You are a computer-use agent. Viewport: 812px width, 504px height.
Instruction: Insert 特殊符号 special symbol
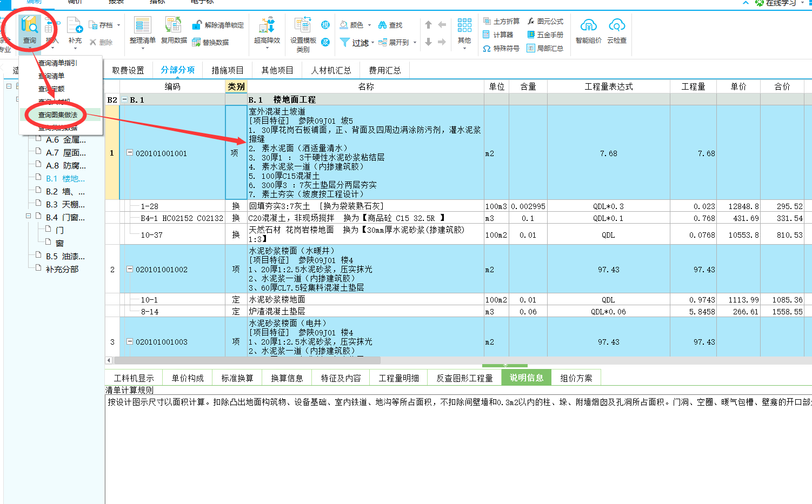click(x=501, y=49)
